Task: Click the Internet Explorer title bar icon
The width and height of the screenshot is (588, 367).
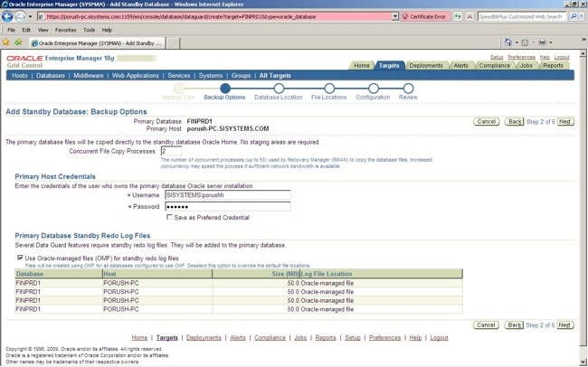Action: pyautogui.click(x=5, y=5)
